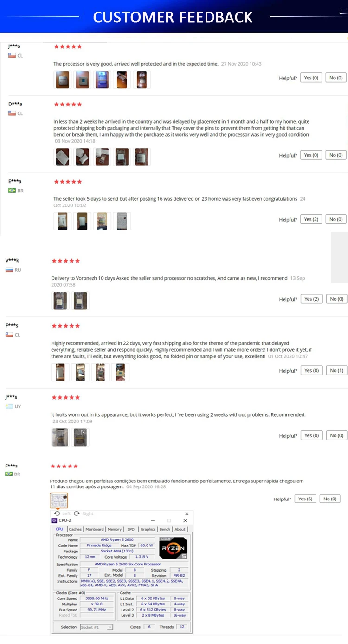Close the enlarged review photo preview

tap(187, 514)
